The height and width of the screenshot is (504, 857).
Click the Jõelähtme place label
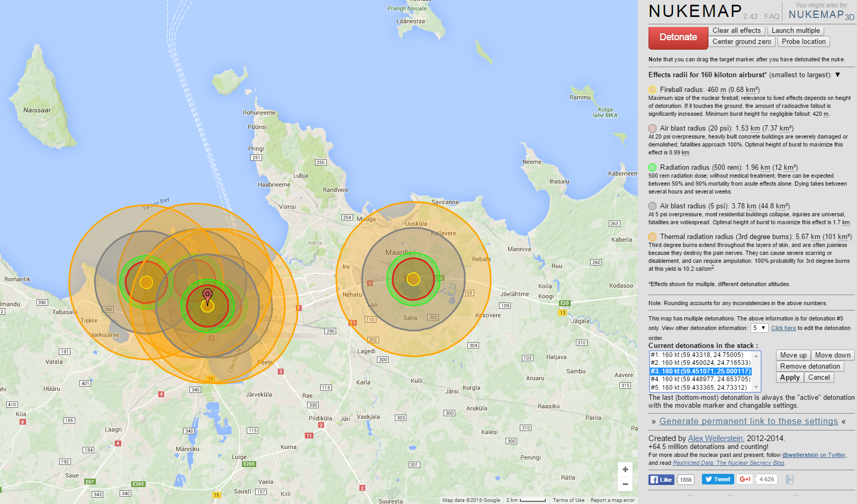click(515, 294)
